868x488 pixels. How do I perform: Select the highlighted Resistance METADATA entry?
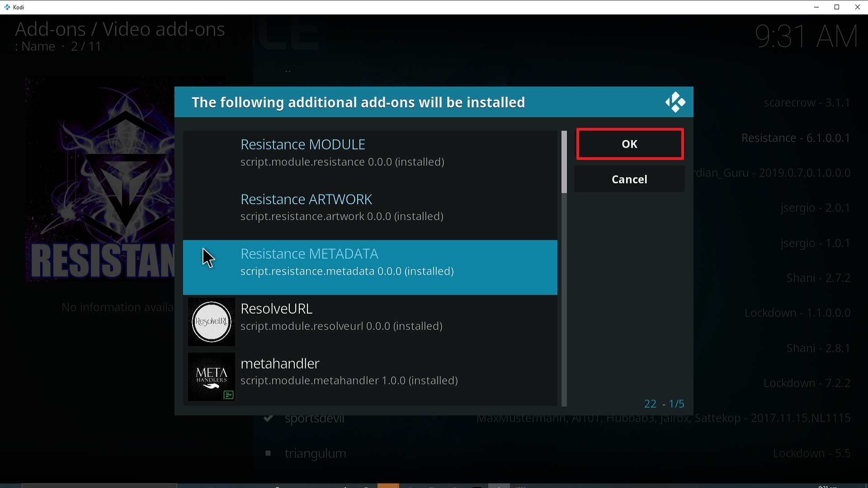click(370, 267)
